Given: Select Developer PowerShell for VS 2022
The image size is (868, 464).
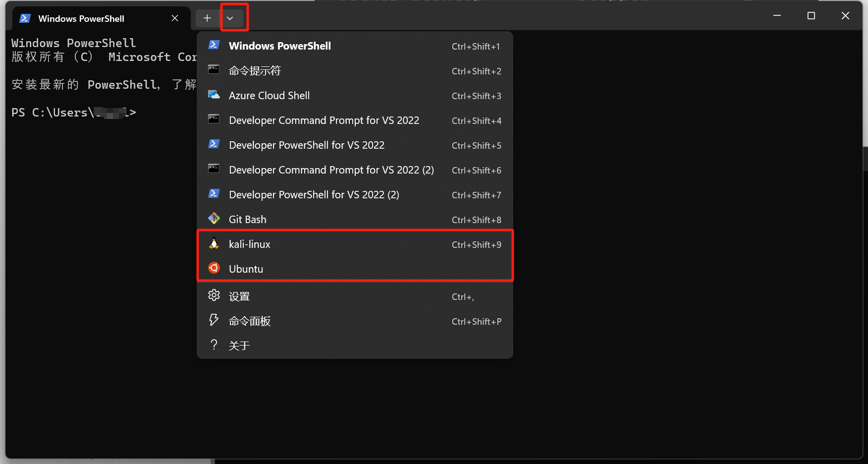Looking at the screenshot, I should 355,145.
